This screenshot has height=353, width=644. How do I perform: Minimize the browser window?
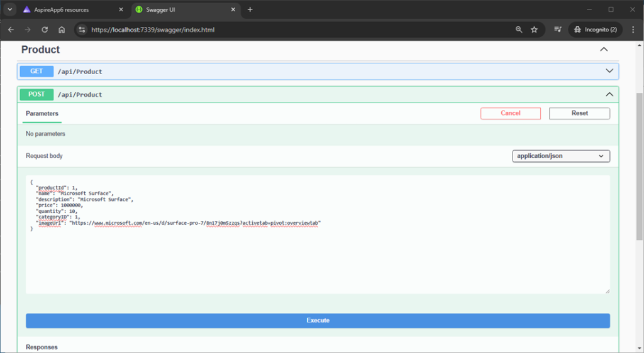coord(589,9)
